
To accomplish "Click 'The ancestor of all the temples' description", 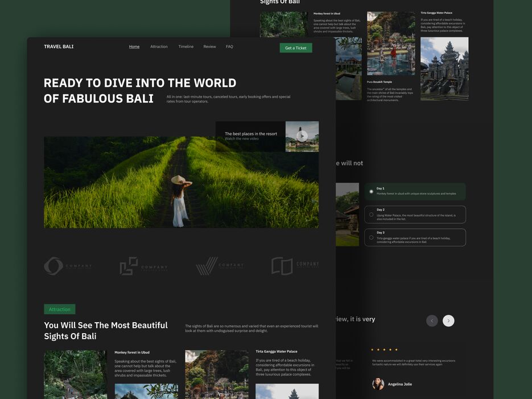I will pyautogui.click(x=390, y=94).
